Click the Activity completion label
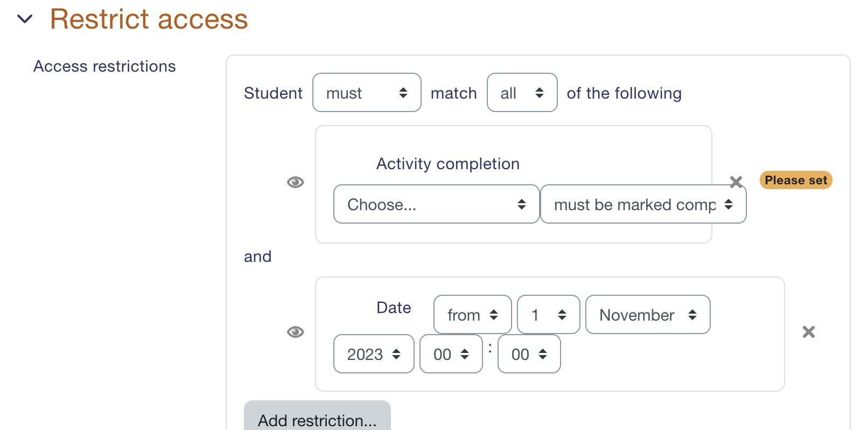The height and width of the screenshot is (430, 868). (x=448, y=164)
